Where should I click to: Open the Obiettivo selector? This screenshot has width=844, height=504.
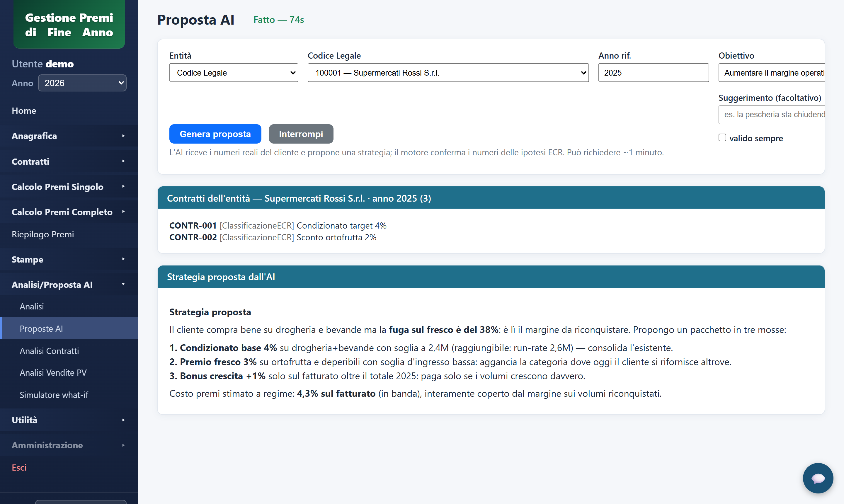point(771,73)
